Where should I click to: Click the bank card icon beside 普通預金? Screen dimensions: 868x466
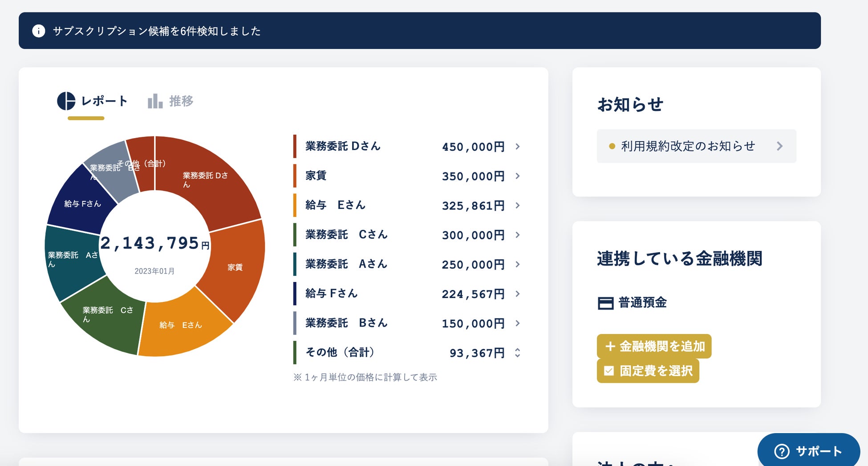click(x=605, y=302)
